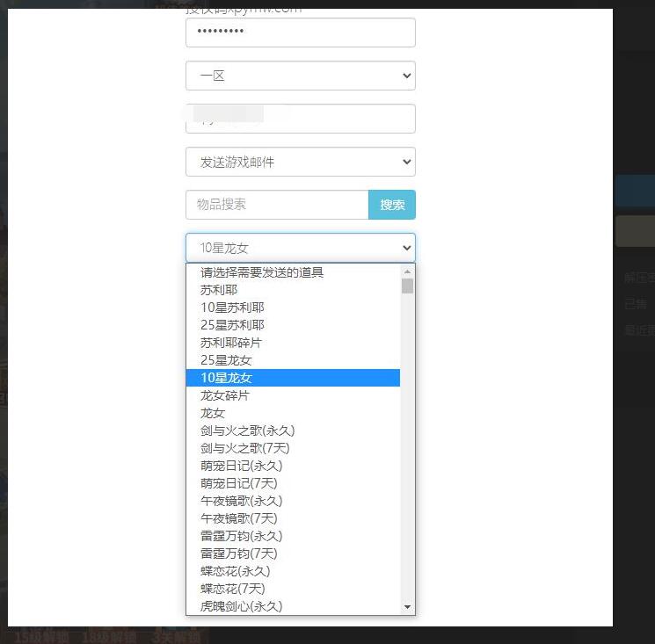Select 剑与火之歌(永久) option
The image size is (655, 644).
click(x=247, y=431)
